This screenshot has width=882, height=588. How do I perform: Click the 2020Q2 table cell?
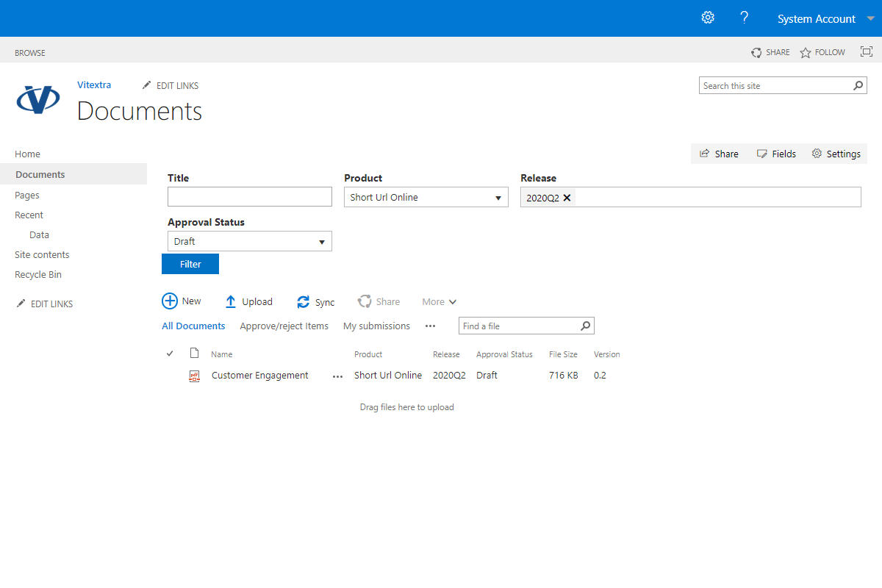pyautogui.click(x=449, y=376)
